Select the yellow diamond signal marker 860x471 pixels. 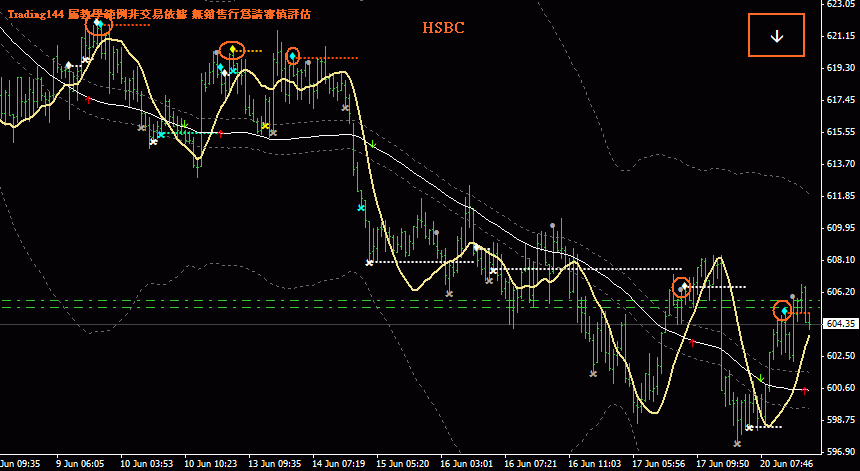tap(233, 50)
